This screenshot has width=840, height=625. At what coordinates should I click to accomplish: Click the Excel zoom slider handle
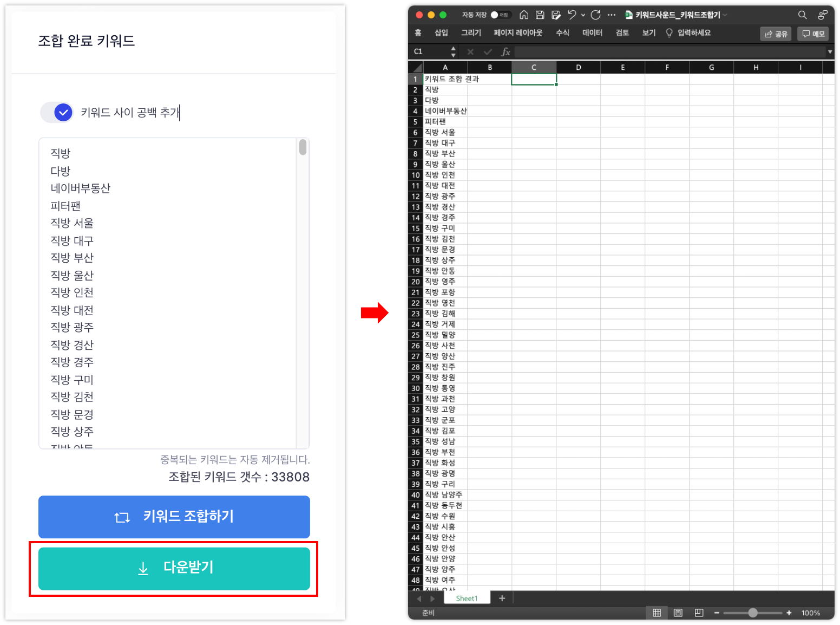[753, 613]
